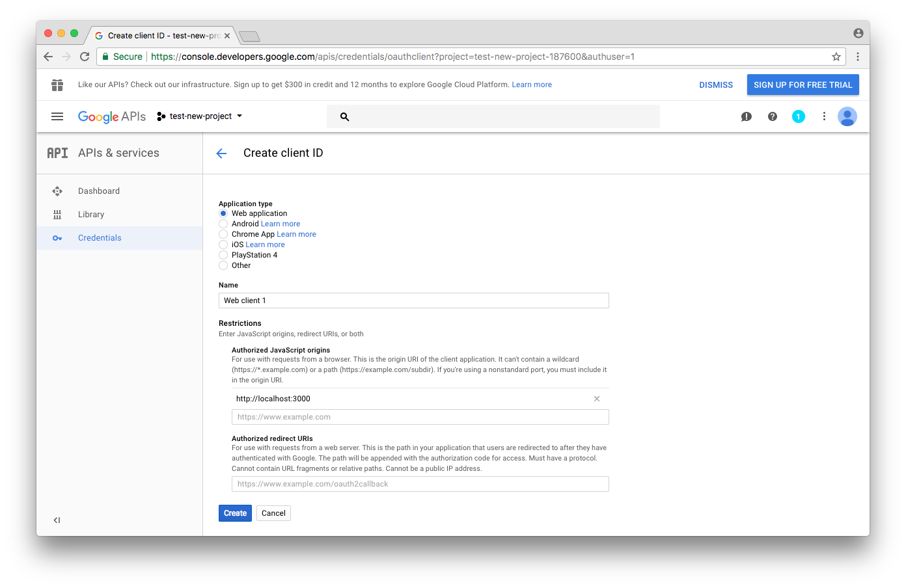This screenshot has width=906, height=588.
Task: Open the test-new-project selector dropdown
Action: (x=200, y=116)
